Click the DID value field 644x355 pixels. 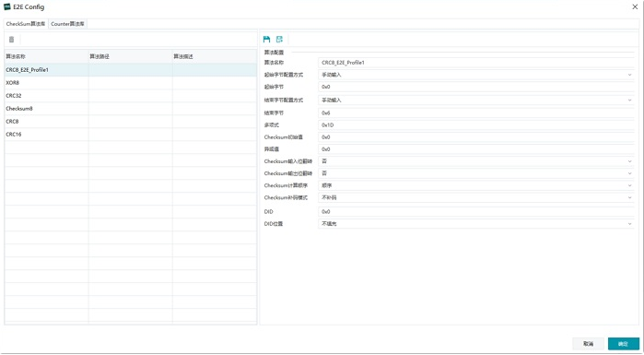tap(476, 211)
